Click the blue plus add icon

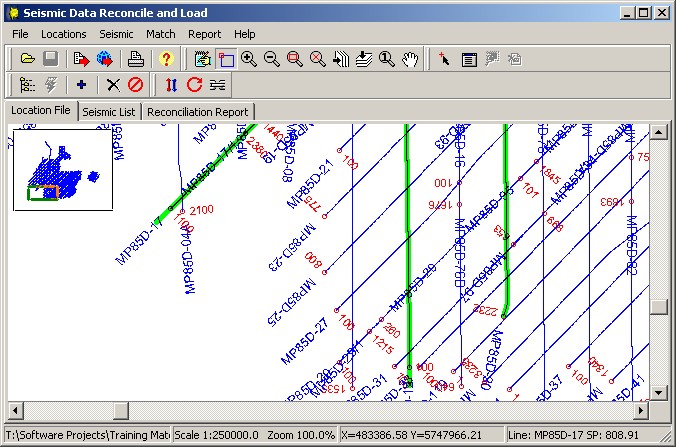81,86
